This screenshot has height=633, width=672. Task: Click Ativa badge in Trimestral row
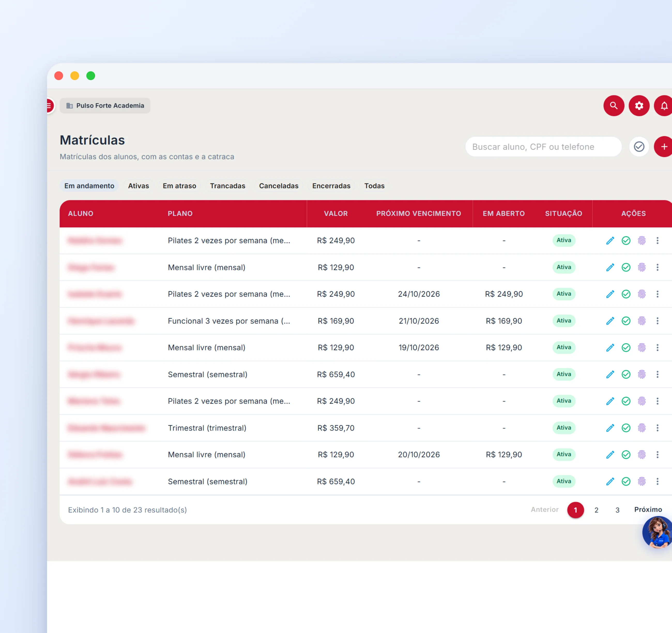(x=564, y=428)
